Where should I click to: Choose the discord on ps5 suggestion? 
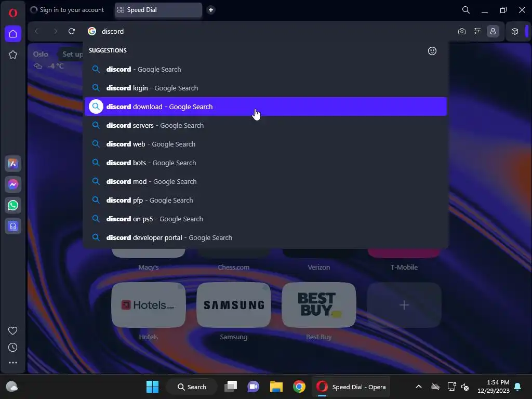(265, 219)
